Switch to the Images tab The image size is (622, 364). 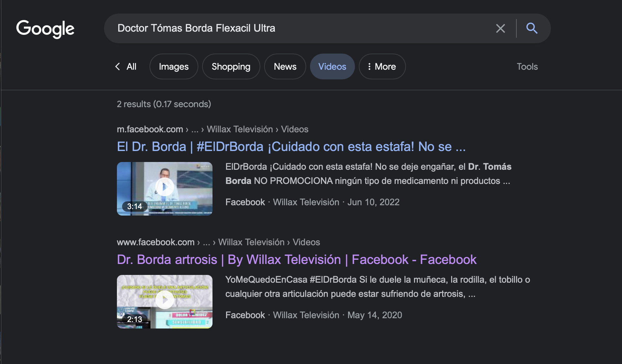[x=173, y=66]
